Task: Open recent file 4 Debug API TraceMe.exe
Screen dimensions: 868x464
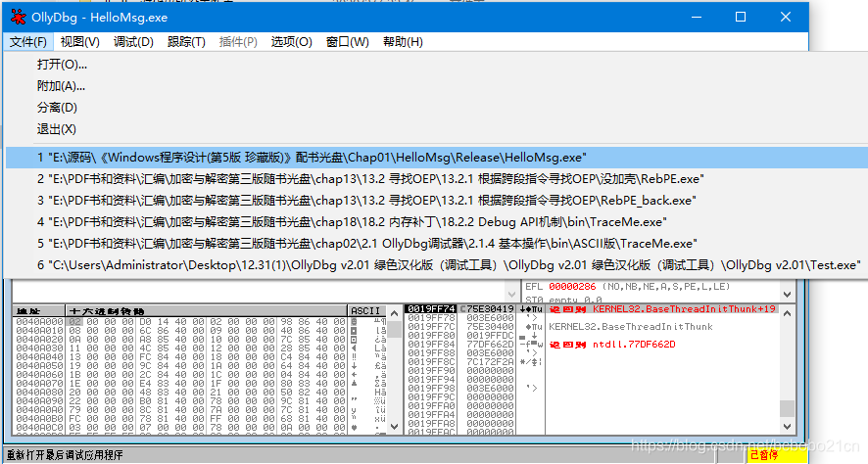Action: point(436,222)
